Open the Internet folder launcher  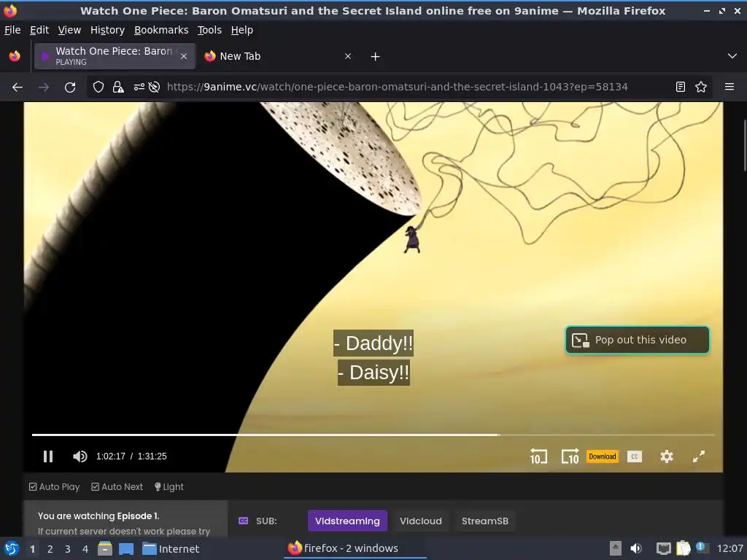(x=171, y=548)
